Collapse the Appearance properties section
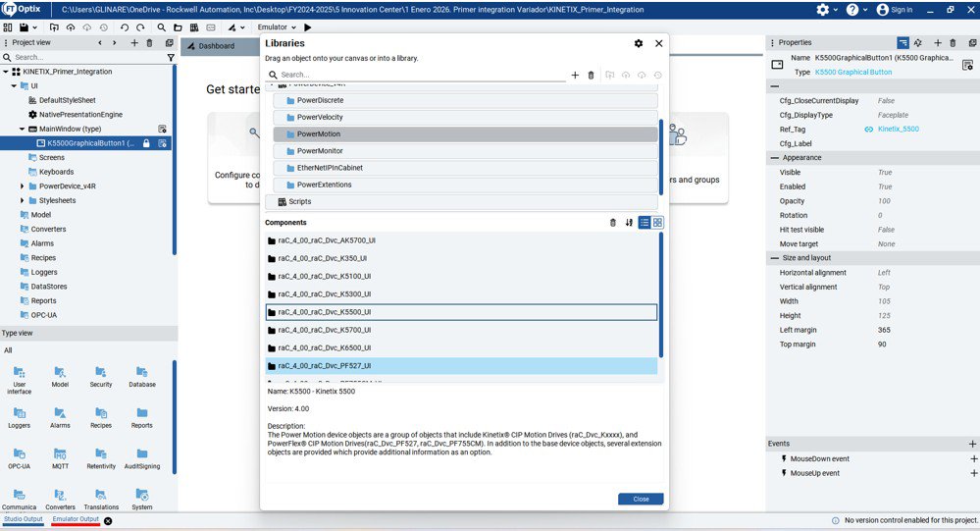 pyautogui.click(x=775, y=158)
